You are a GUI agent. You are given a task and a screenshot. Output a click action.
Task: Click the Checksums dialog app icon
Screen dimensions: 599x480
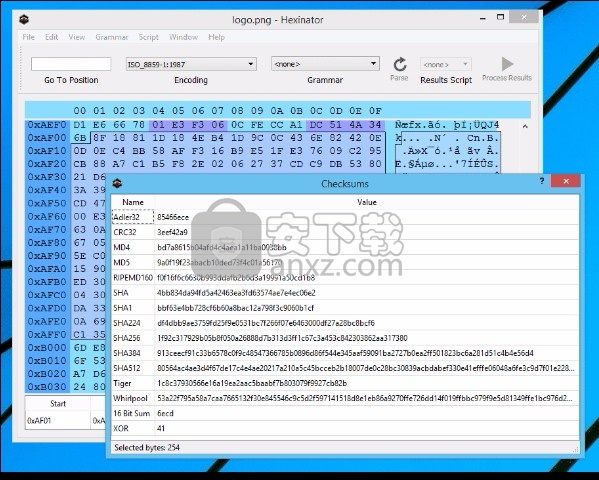coord(117,183)
